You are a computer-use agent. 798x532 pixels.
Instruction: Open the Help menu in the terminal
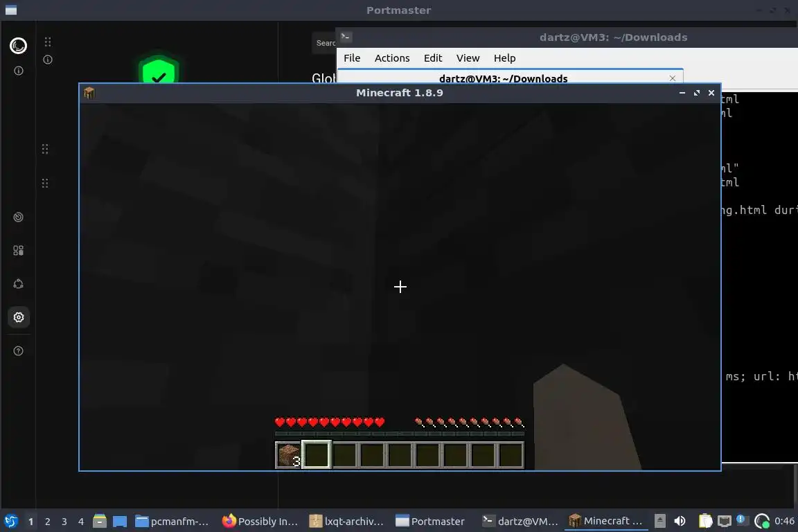pos(504,58)
